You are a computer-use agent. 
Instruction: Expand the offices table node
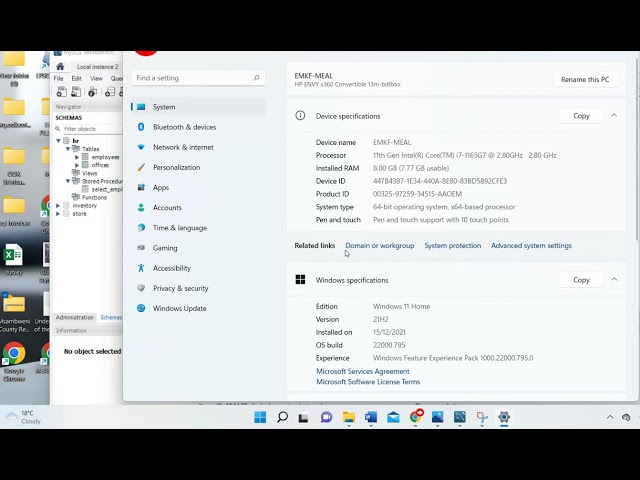click(77, 165)
